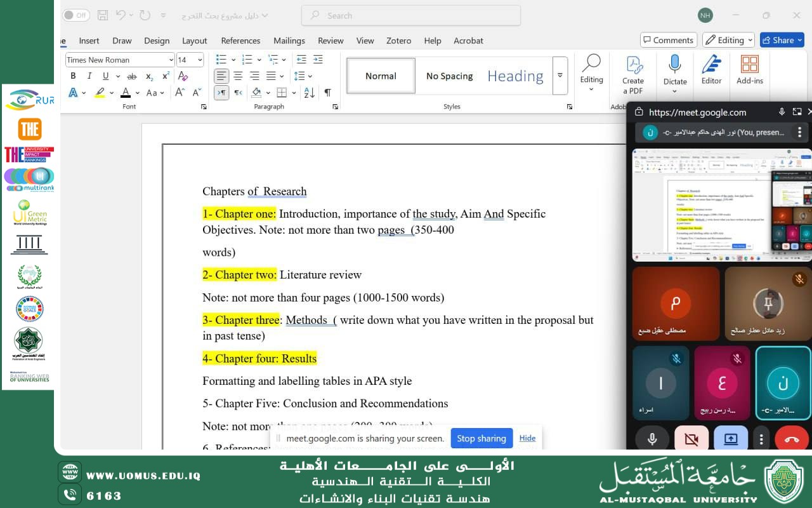Expand the Styles gallery more arrow
Image resolution: width=812 pixels, height=508 pixels.
(x=560, y=76)
